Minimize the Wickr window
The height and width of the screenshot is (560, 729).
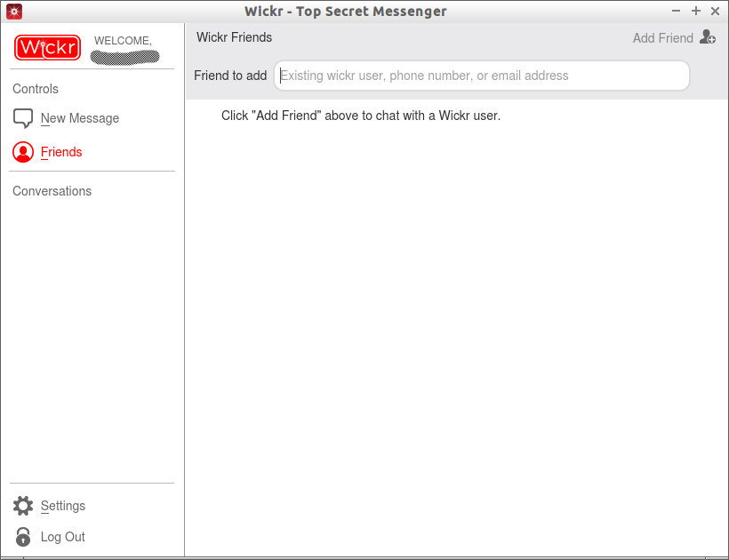point(676,12)
